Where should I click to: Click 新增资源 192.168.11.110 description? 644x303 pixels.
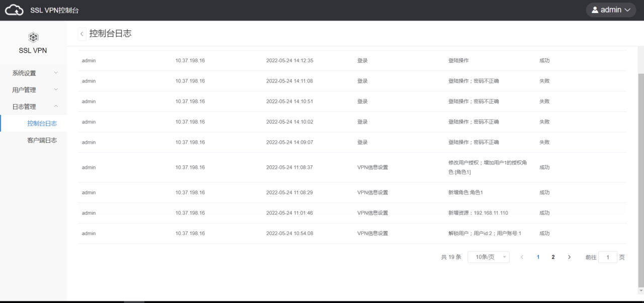click(478, 213)
